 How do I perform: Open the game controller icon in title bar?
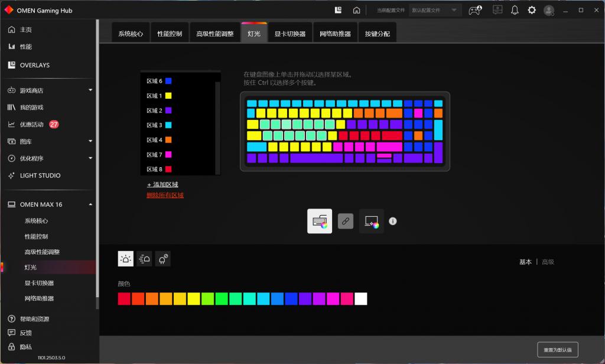[x=475, y=10]
